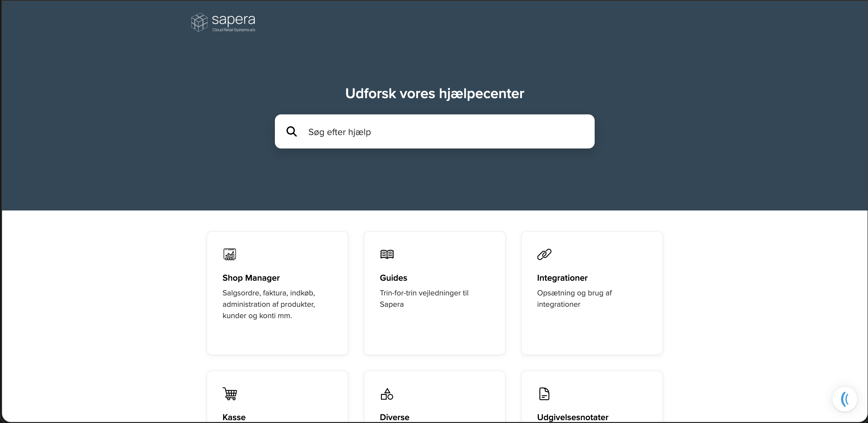868x423 pixels.
Task: Click 'Opsætning og brug af integrationer' description
Action: click(574, 299)
